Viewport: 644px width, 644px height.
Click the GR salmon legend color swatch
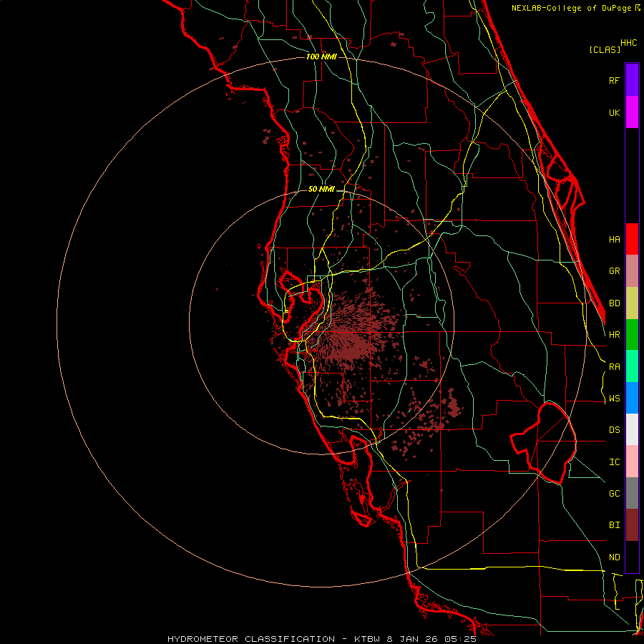[632, 271]
